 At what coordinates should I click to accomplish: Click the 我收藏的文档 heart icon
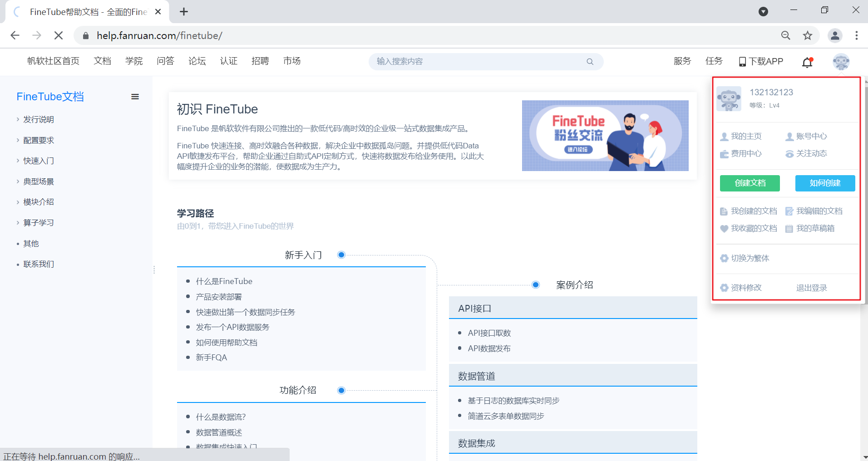pos(724,229)
